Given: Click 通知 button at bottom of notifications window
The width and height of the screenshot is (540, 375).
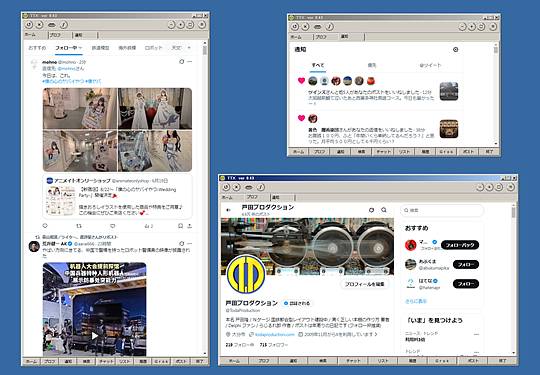Looking at the screenshot, I should [341, 152].
